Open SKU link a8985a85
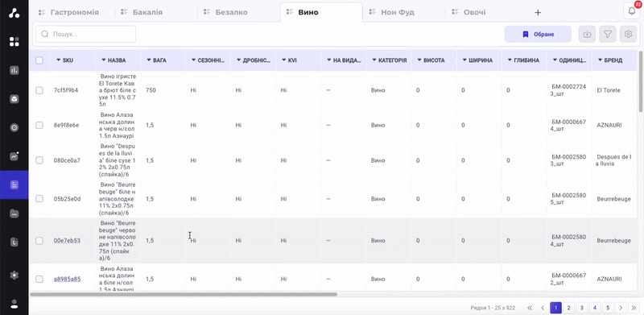Screen dimensions: 644x315 [67, 279]
